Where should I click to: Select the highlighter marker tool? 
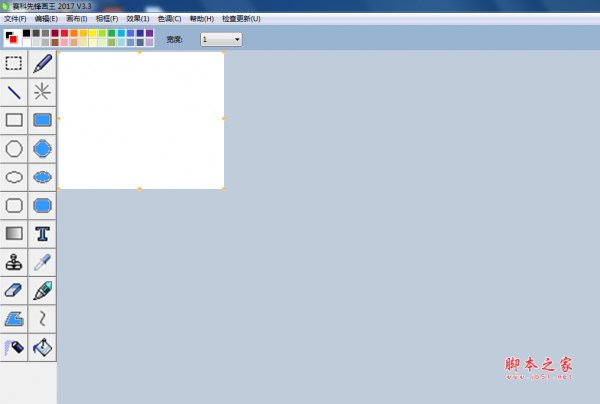point(42,290)
